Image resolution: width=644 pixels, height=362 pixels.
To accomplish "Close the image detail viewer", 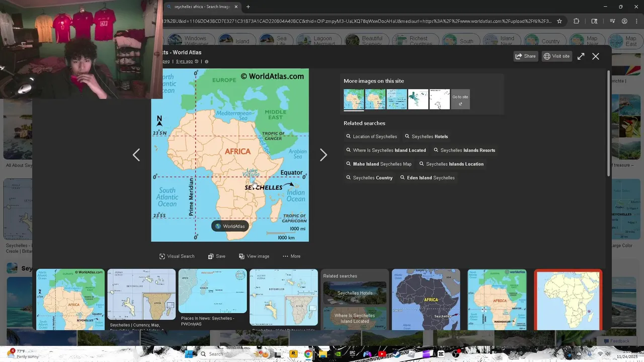I will click(596, 56).
